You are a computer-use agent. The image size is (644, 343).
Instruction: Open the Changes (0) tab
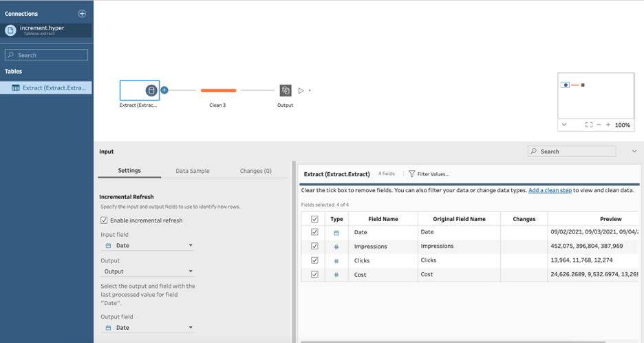point(255,171)
